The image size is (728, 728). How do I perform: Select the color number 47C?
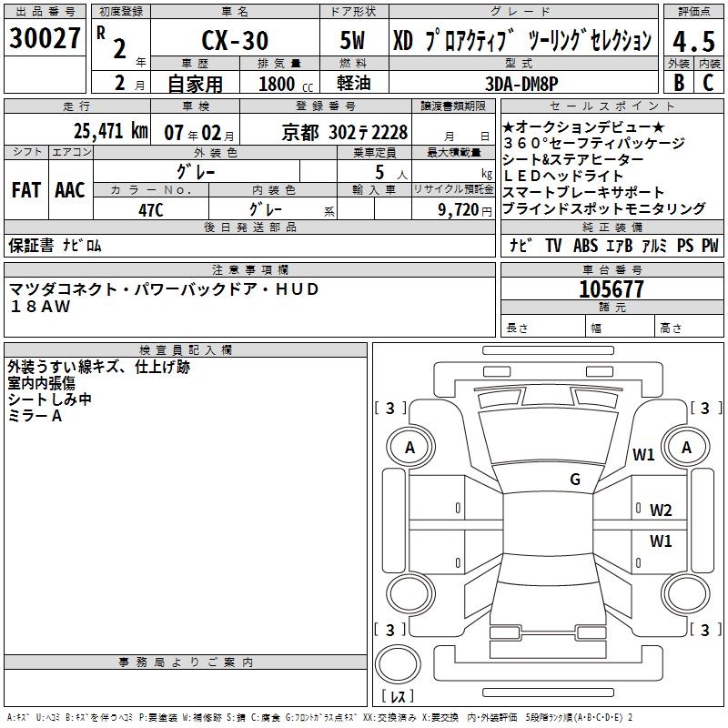151,210
